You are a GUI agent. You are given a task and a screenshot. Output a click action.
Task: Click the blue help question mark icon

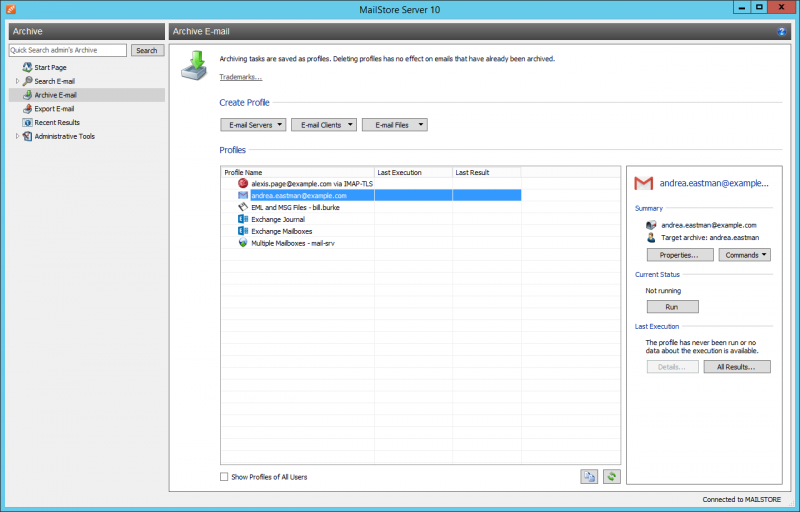pyautogui.click(x=781, y=32)
